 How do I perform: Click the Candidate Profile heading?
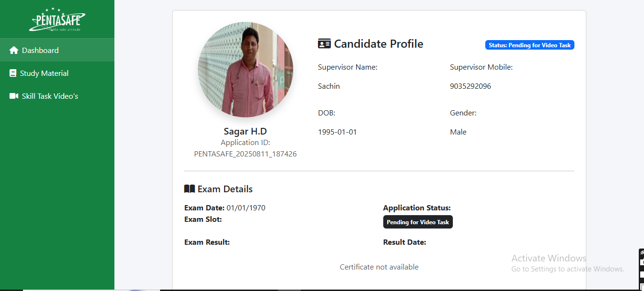(378, 44)
